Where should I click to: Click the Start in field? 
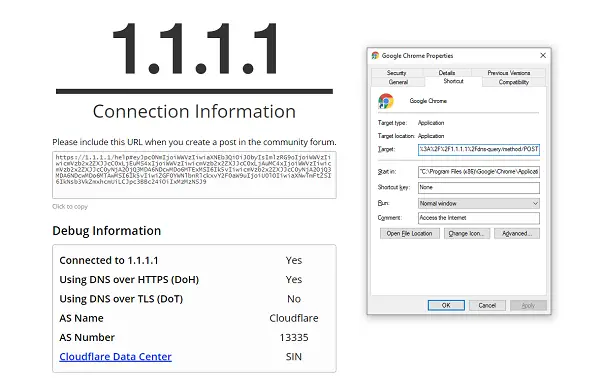pos(479,172)
